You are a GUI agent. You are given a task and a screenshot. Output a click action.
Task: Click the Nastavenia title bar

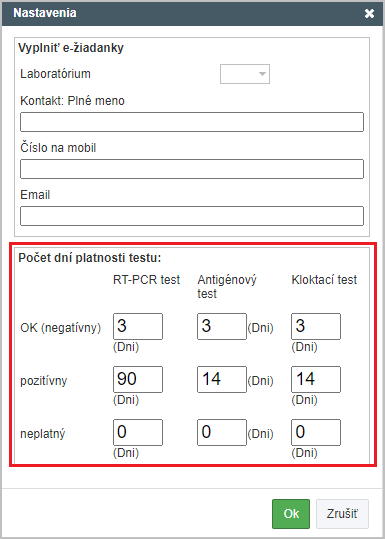(x=186, y=14)
